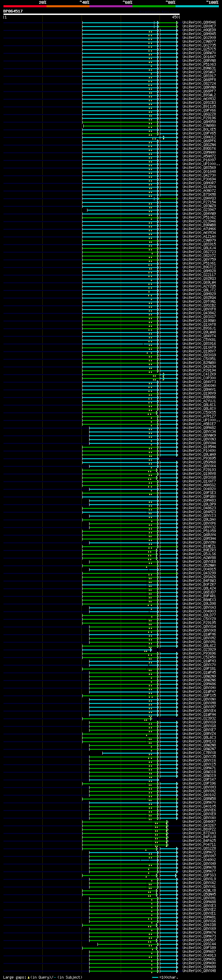Click the green ~80% identity legend segment
This screenshot has height=980, width=222.
coord(154,6)
